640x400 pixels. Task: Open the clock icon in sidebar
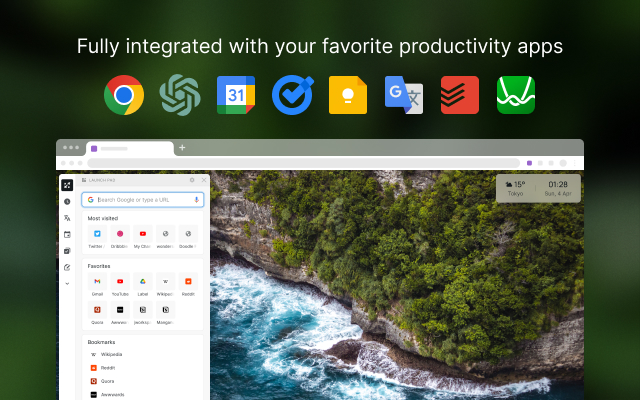[67, 202]
